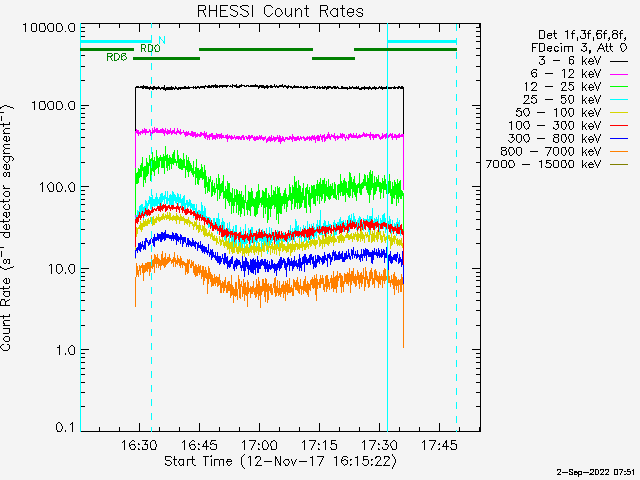This screenshot has height=480, width=640.
Task: Click the 10000.0 y-axis label
Action: 49,28
